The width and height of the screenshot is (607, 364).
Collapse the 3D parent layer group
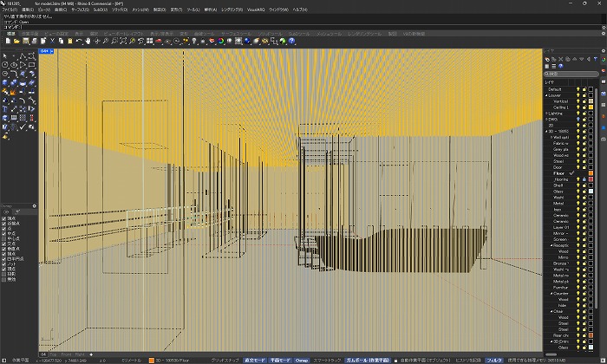click(x=546, y=132)
